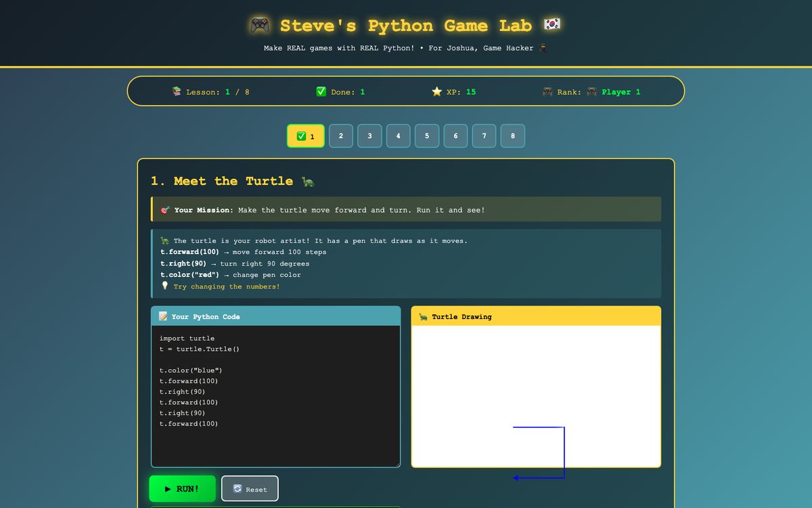Click the controller icon before Rank label
812x508 pixels.
[x=547, y=91]
